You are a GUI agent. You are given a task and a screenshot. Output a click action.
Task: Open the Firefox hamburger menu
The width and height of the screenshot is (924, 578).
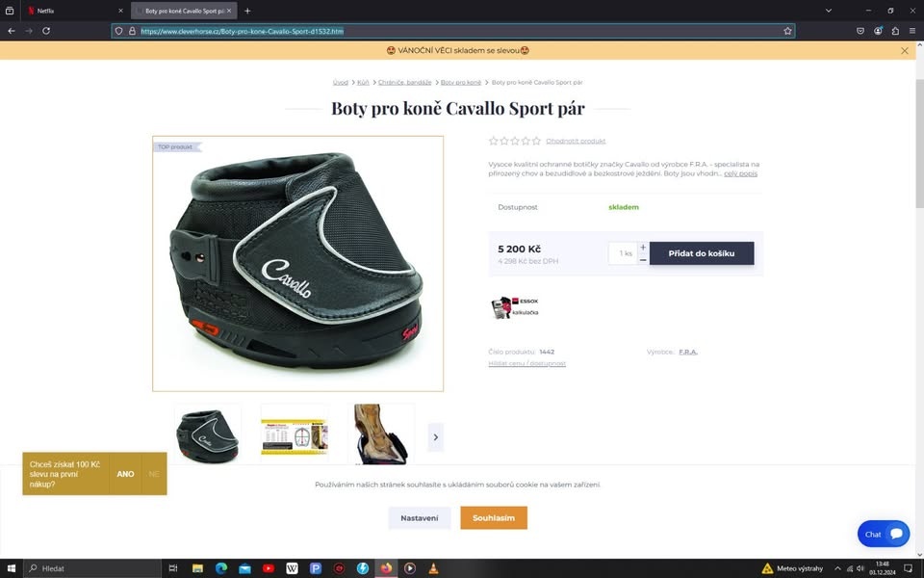(912, 31)
